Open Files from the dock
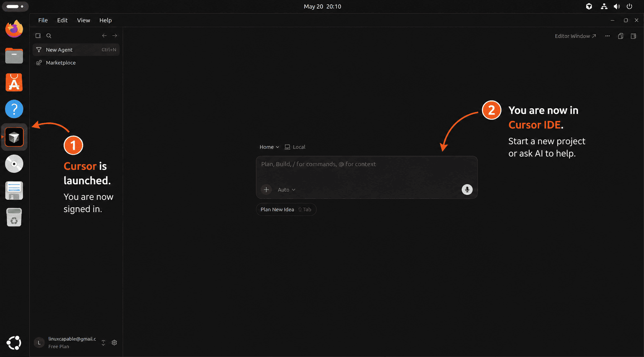The image size is (644, 357). (14, 56)
